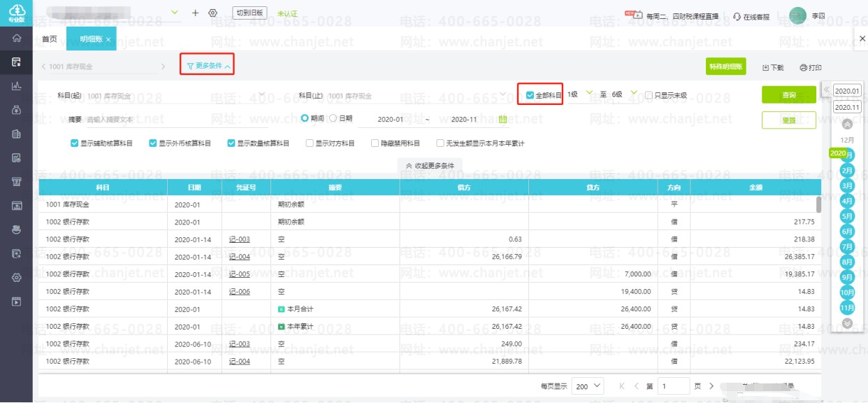868x403 pixels.
Task: Click the table vertical scrollbar thumb
Action: click(x=818, y=204)
